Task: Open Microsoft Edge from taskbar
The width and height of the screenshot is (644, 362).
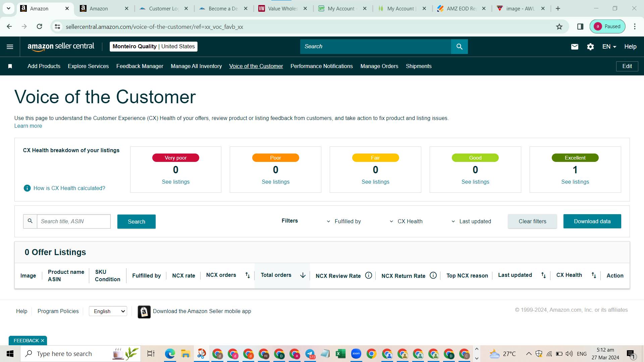Action: tap(170, 354)
